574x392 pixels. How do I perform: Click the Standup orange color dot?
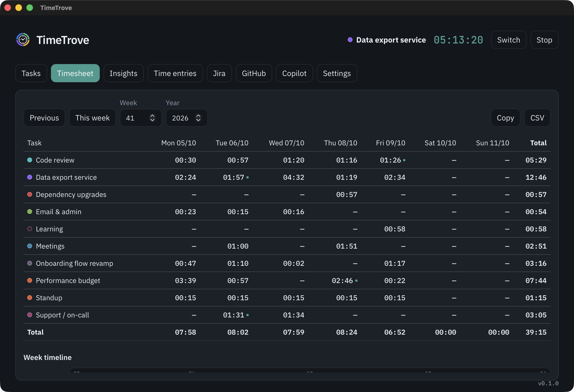click(x=30, y=298)
